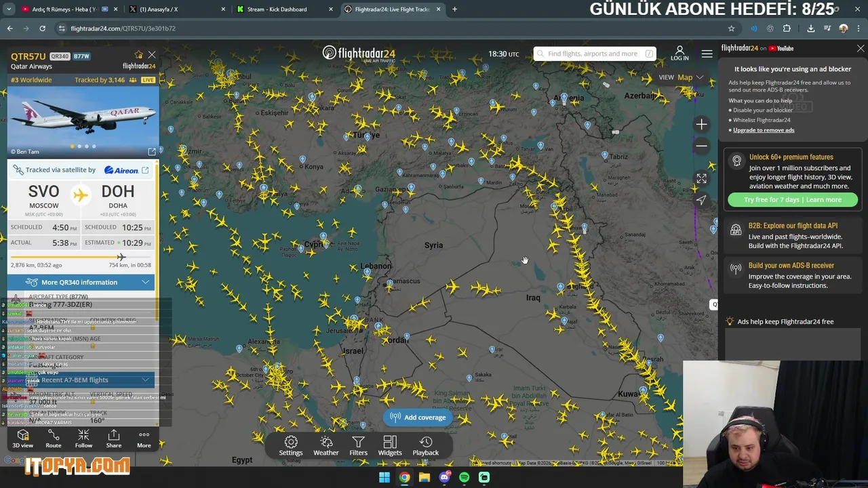
Task: Select the Flightradar24 Live Flight Tracker tab
Action: [x=392, y=9]
